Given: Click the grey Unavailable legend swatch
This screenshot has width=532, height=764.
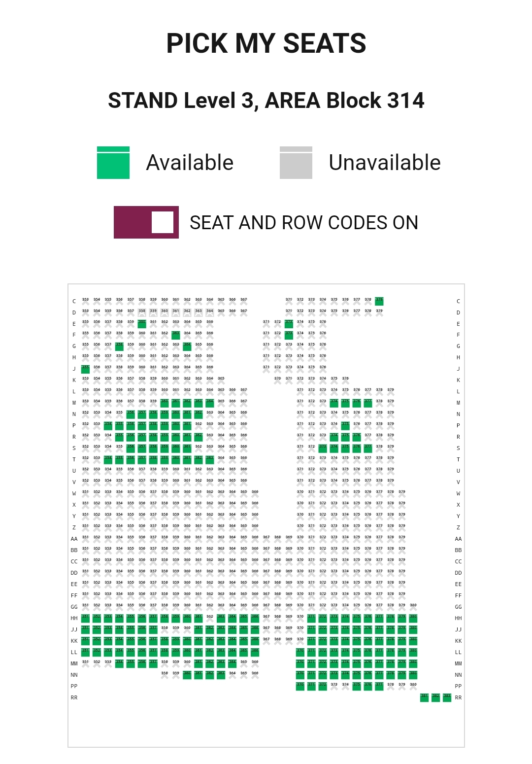Looking at the screenshot, I should (296, 163).
